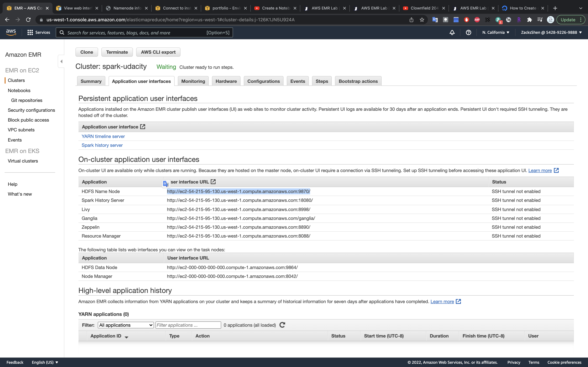Image resolution: width=588 pixels, height=367 pixels.
Task: Open the Extensions puzzle icon
Action: pyautogui.click(x=529, y=20)
